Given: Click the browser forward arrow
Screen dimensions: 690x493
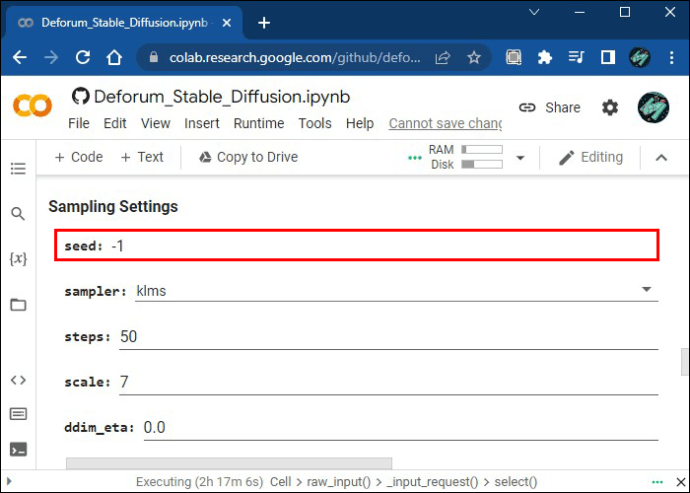Looking at the screenshot, I should tap(51, 57).
